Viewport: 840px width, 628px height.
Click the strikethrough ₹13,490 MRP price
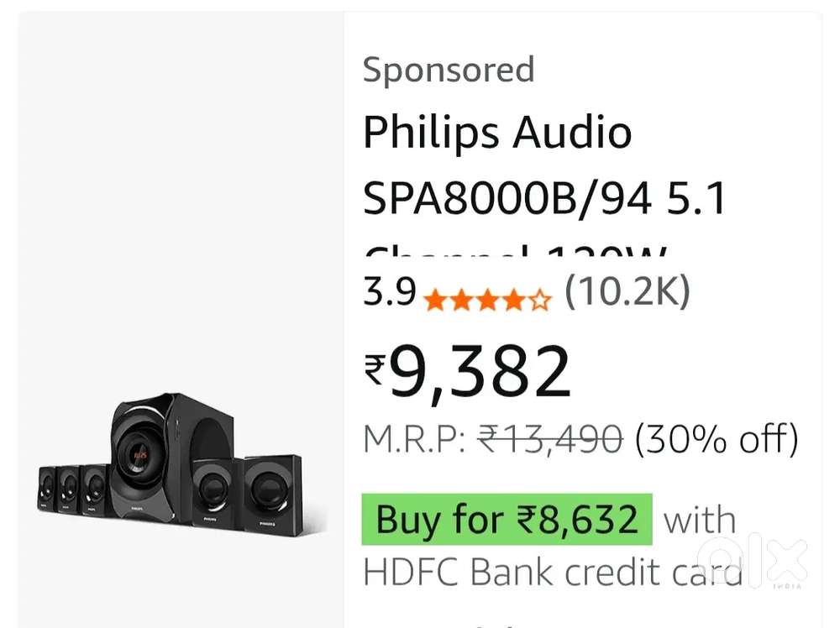pos(550,436)
